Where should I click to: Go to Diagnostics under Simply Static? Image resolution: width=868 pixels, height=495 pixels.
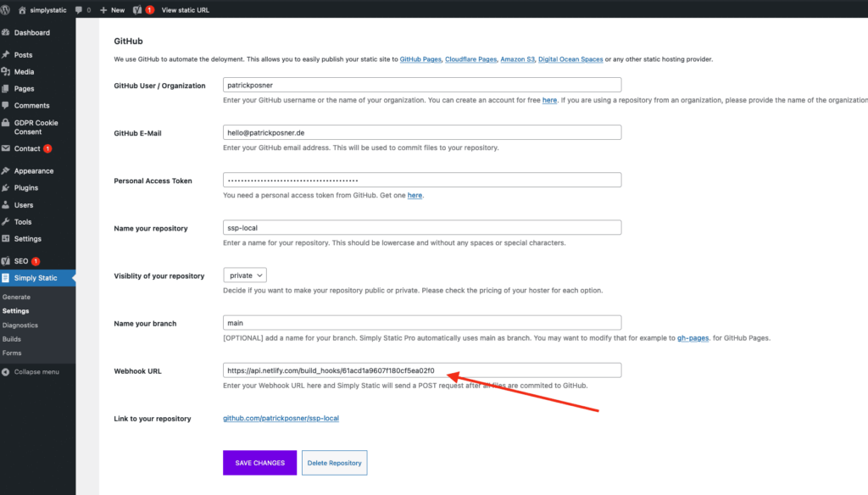[20, 325]
